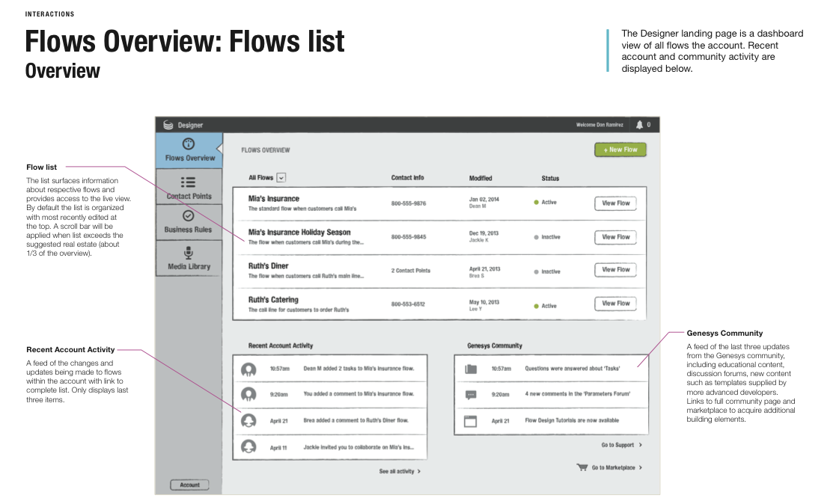This screenshot has width=830, height=504.
Task: Select the Flows Overview sidebar icon
Action: point(189,144)
